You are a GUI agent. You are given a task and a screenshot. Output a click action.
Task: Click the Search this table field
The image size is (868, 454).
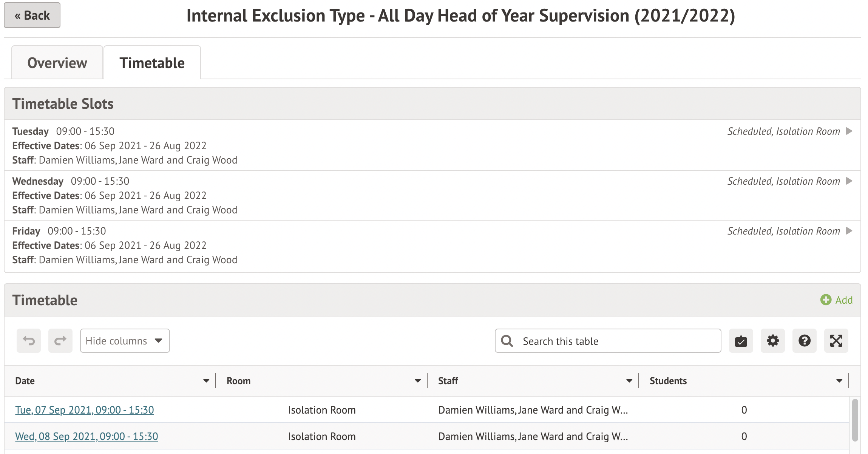(616, 341)
